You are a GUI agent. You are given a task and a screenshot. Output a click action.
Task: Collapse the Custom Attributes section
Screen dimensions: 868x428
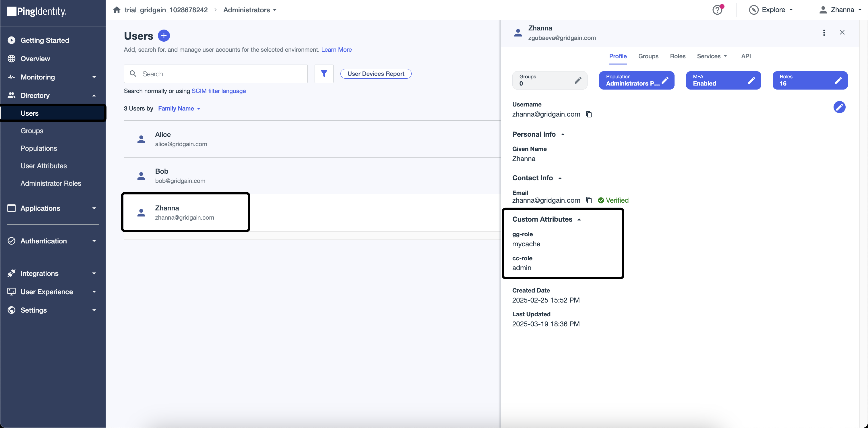(x=579, y=219)
